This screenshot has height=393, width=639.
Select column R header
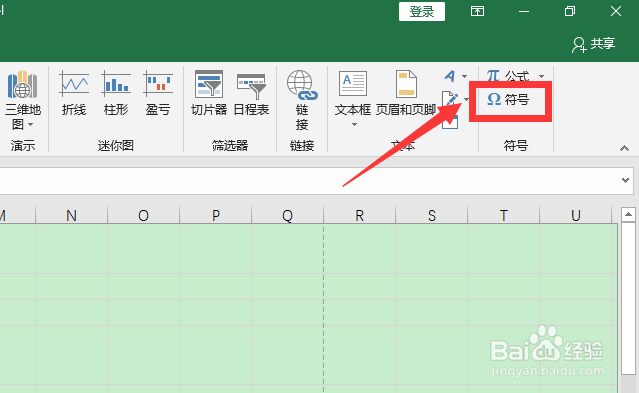360,215
